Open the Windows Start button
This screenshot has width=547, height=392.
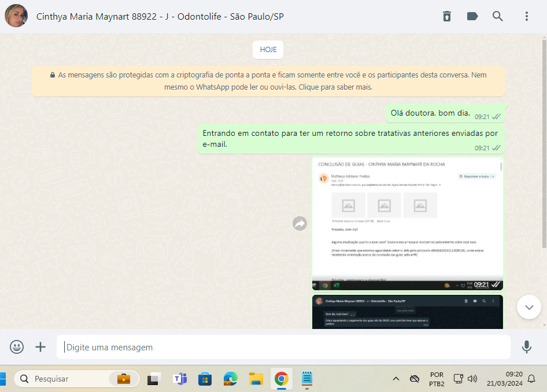point(3,379)
